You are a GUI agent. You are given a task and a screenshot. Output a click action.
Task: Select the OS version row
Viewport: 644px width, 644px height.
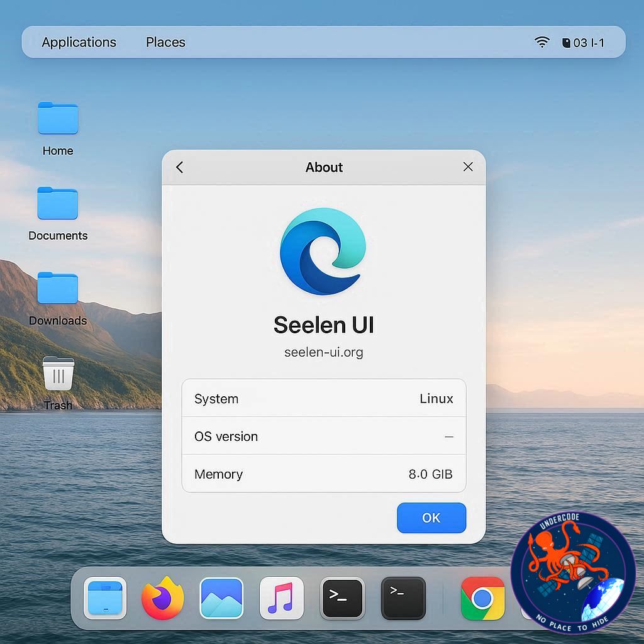tap(324, 436)
